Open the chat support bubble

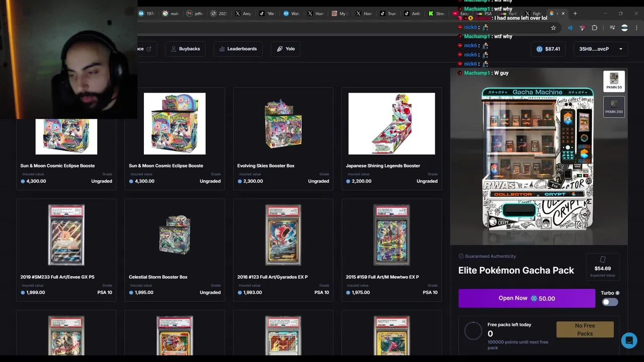coord(629,340)
